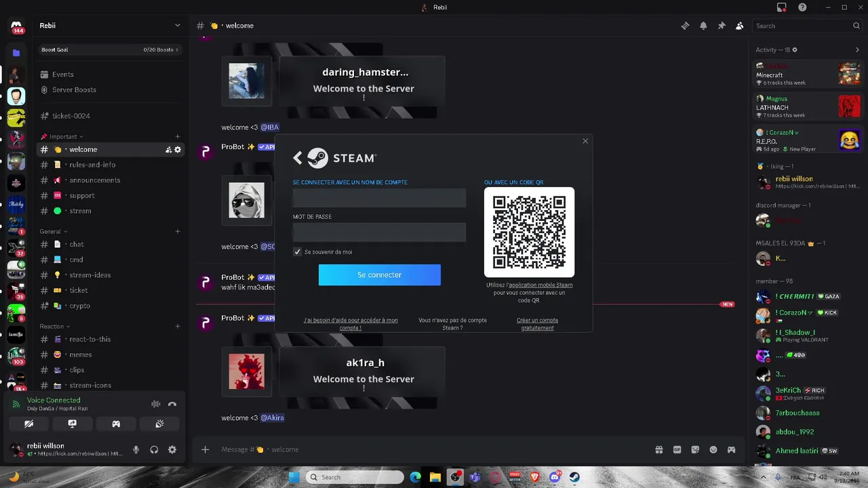Toggle the member list icon

740,26
